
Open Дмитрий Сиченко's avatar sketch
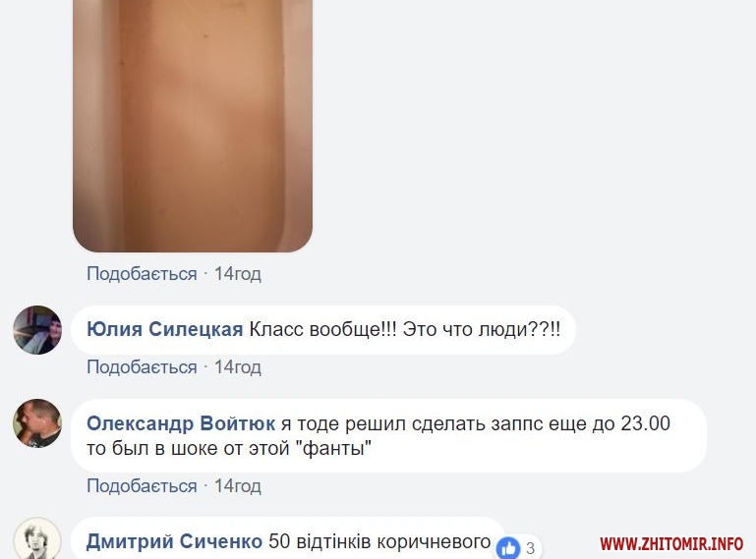(37, 538)
